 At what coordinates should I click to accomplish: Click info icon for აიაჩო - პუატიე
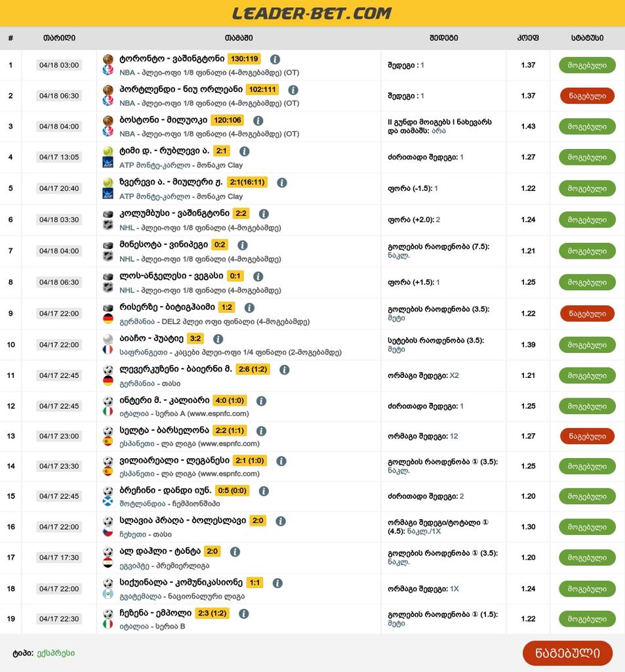(218, 339)
